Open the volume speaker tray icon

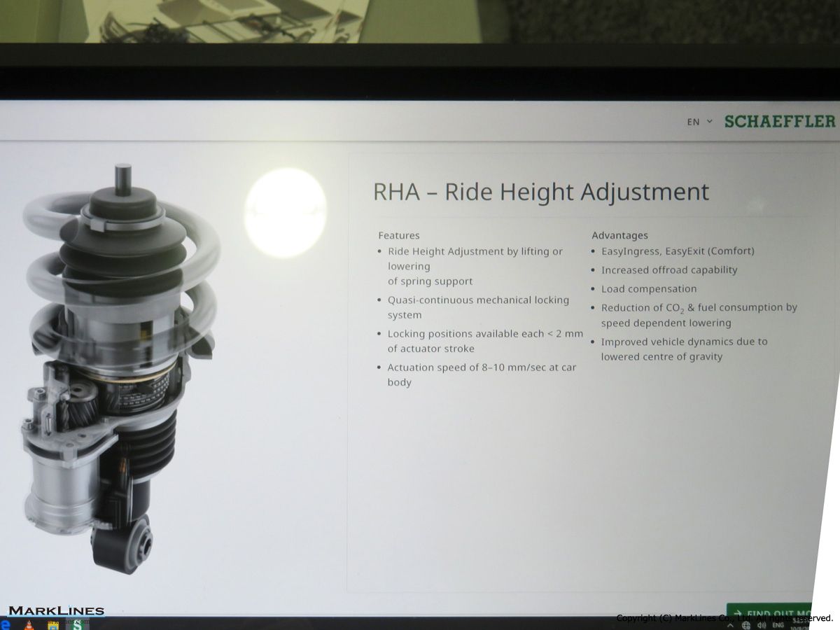coord(762,625)
